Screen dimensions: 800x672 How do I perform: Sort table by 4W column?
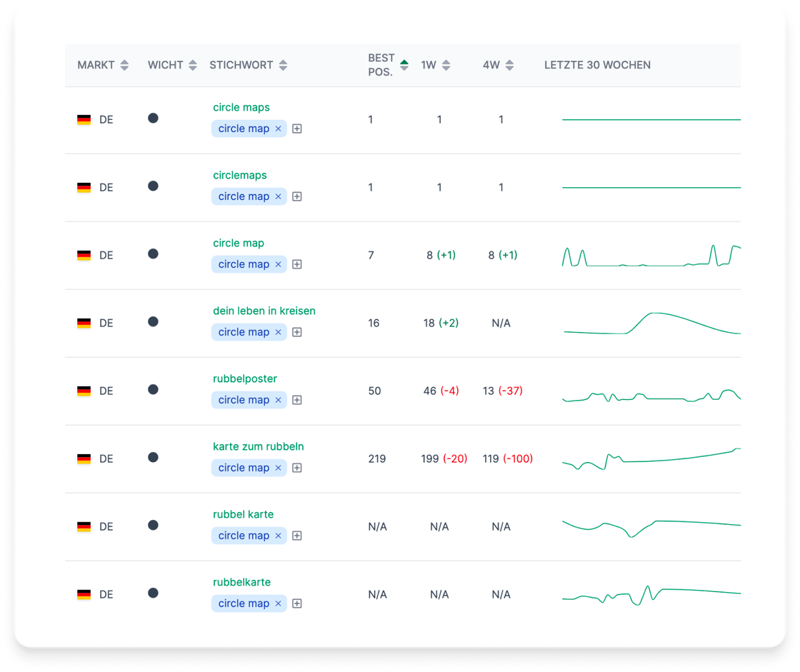click(x=509, y=65)
